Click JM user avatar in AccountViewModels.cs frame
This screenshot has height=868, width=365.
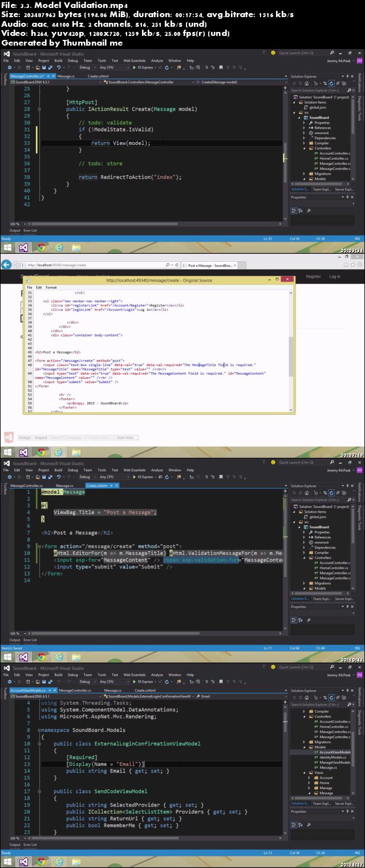[360, 675]
